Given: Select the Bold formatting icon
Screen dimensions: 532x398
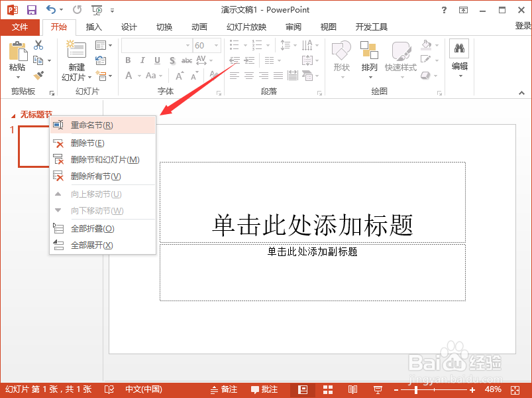Looking at the screenshot, I should 127,60.
